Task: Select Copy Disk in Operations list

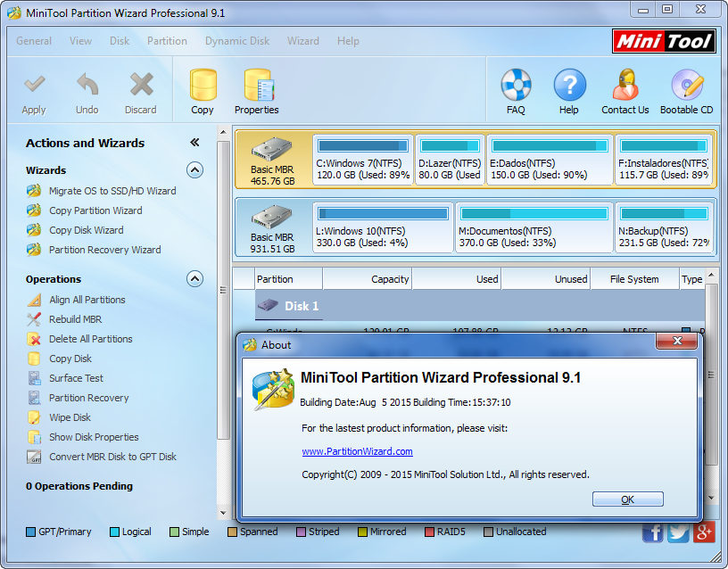Action: (70, 359)
